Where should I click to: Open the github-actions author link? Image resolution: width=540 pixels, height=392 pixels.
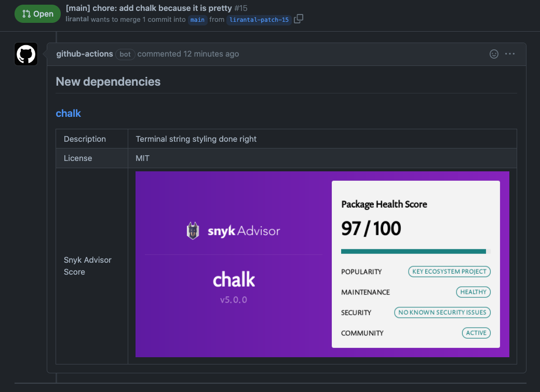tap(84, 53)
